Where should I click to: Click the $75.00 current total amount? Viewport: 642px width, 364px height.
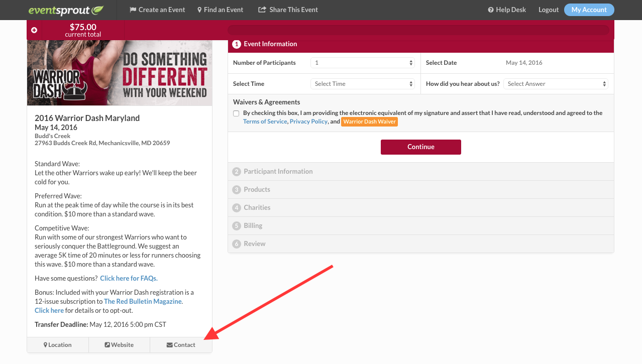click(x=83, y=27)
